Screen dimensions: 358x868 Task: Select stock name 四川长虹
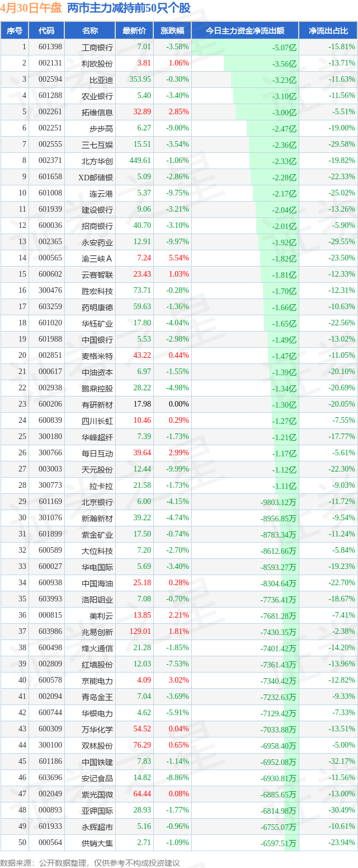(97, 421)
